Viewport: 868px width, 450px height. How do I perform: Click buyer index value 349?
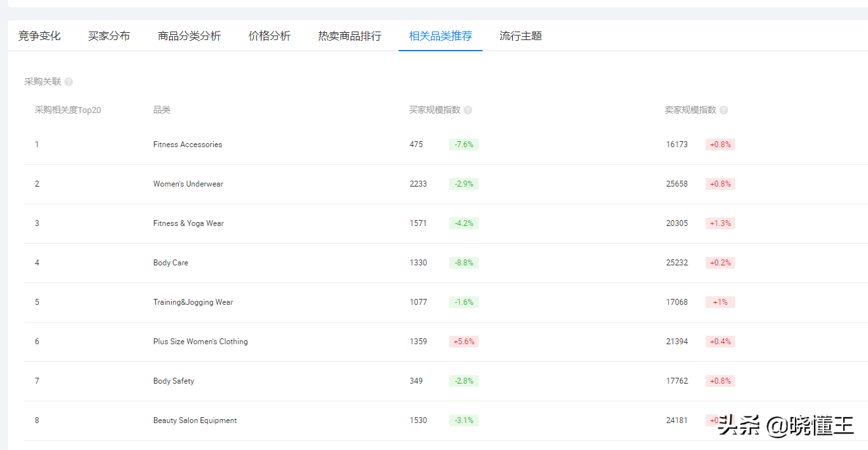[416, 381]
